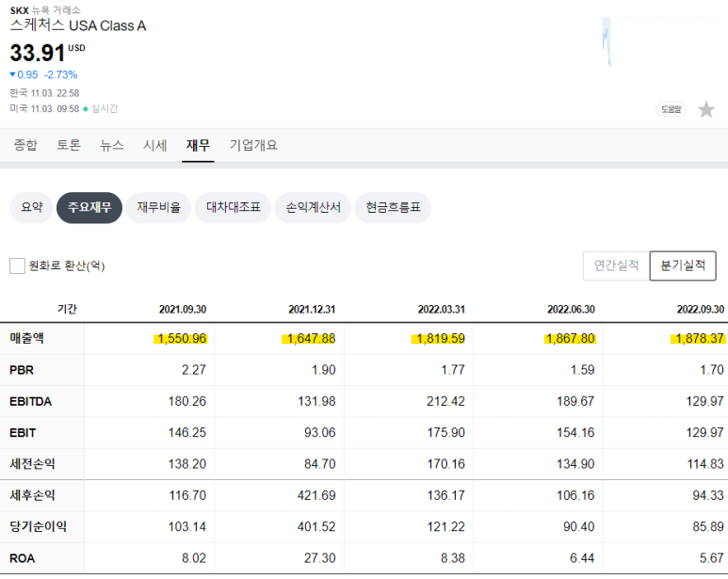Click EBIT value 93.06

point(320,432)
